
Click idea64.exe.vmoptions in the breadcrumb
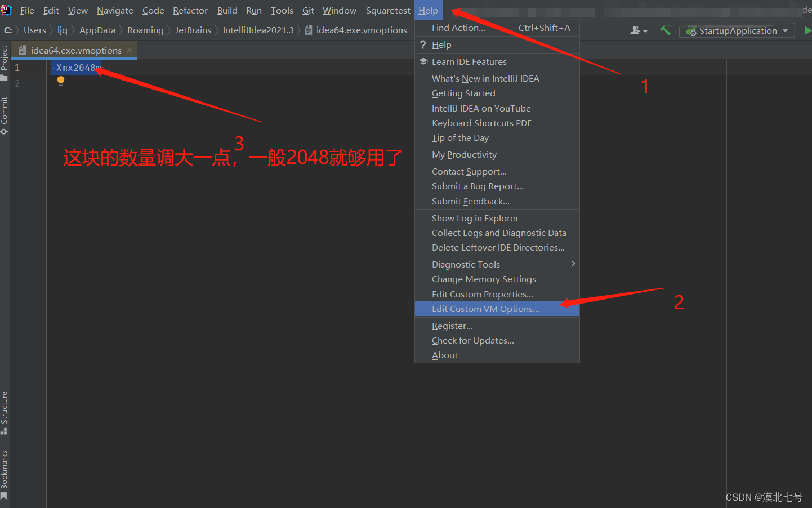356,30
